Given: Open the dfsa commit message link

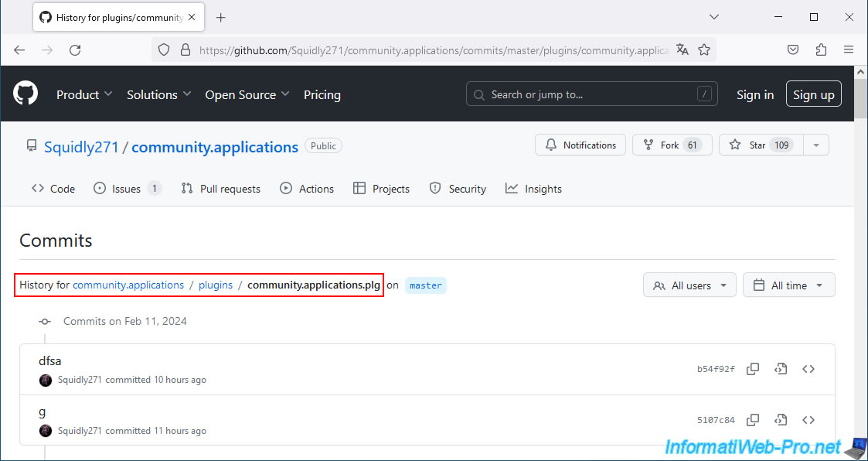Looking at the screenshot, I should [49, 360].
